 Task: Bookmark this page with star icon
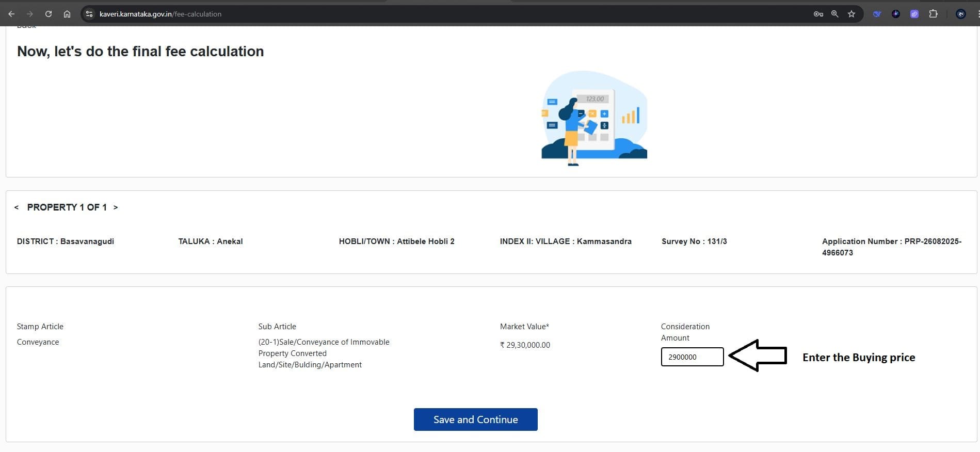pyautogui.click(x=852, y=14)
